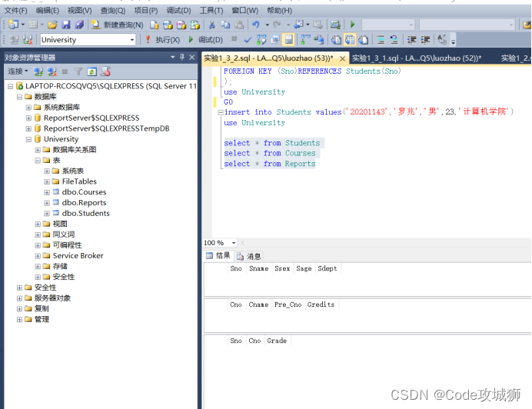Open the 100 % zoom dropdown
This screenshot has height=409, width=532.
pos(234,243)
